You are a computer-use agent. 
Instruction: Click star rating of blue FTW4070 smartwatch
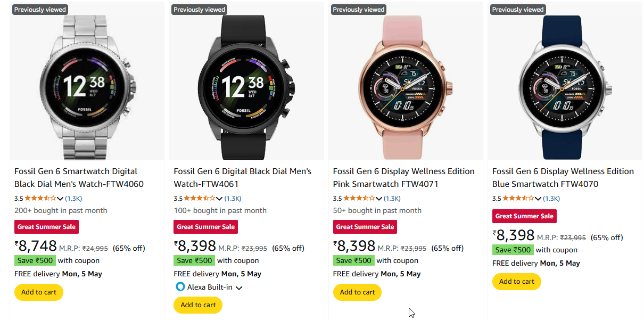pos(518,199)
